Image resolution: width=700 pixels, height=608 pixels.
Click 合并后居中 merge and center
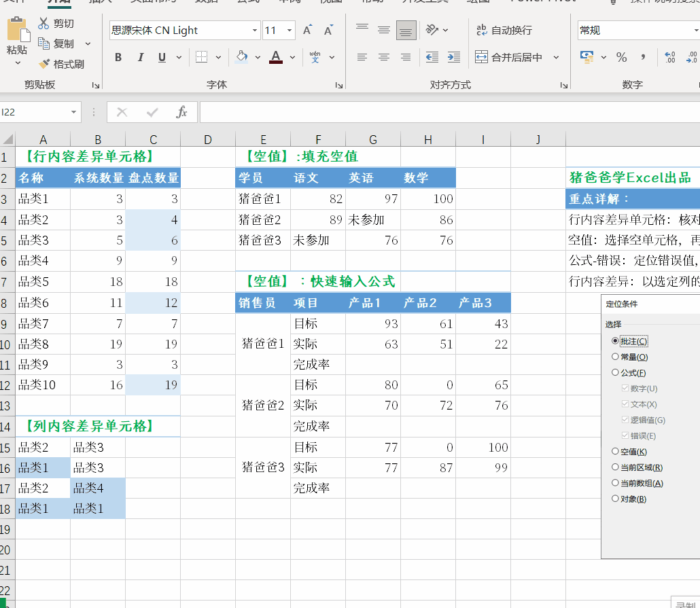pyautogui.click(x=509, y=57)
